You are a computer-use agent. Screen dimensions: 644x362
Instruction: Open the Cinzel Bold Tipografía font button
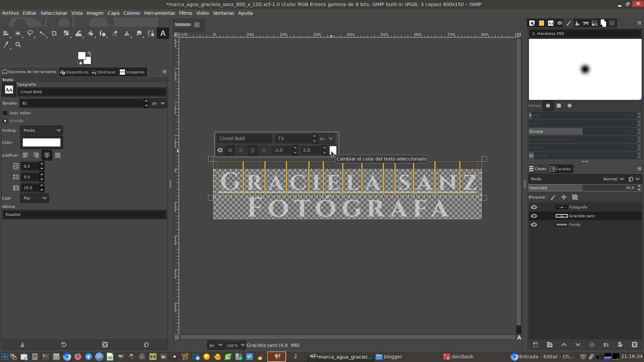[9, 90]
